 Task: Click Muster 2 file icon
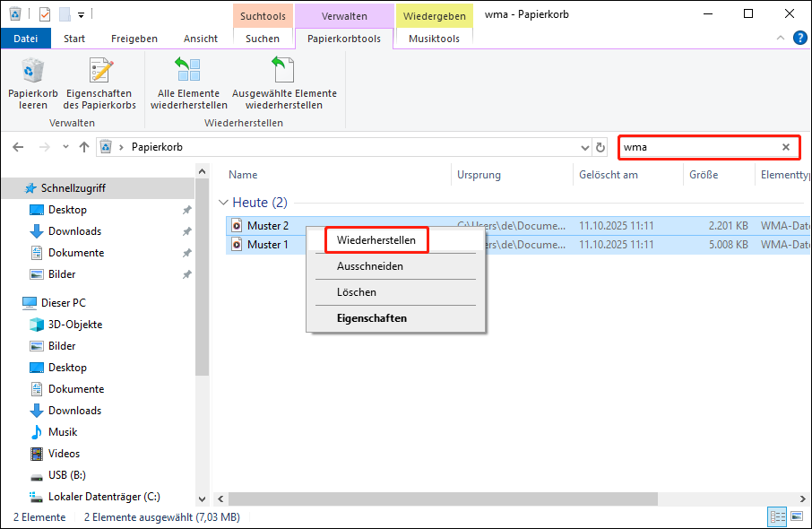(237, 225)
